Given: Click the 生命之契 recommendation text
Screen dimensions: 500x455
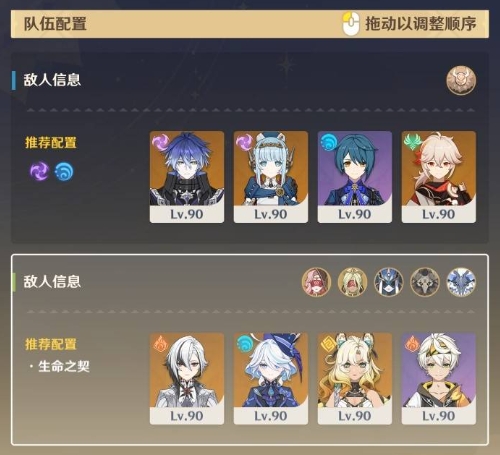Looking at the screenshot, I should (x=64, y=366).
